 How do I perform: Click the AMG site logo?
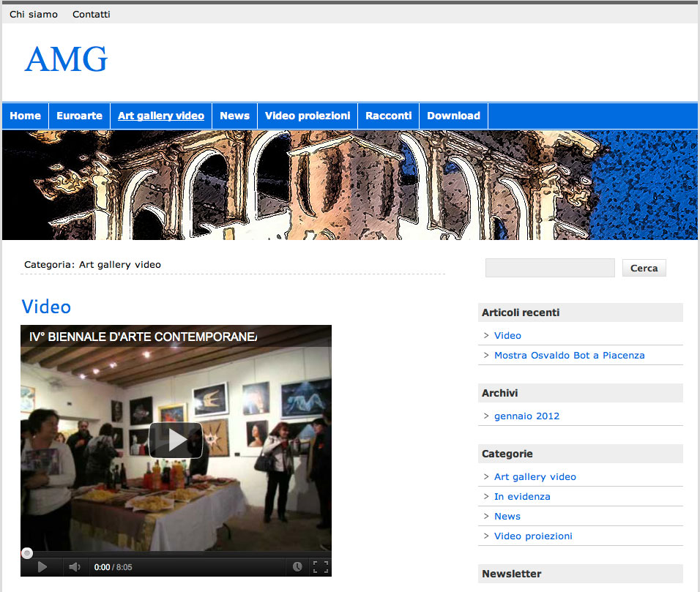click(x=66, y=59)
